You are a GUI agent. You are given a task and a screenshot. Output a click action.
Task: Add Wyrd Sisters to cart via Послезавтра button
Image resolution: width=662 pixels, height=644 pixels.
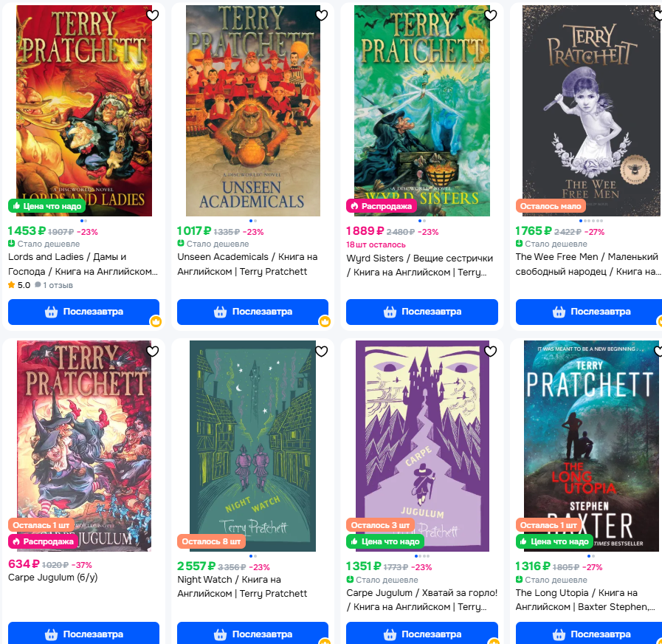(421, 312)
